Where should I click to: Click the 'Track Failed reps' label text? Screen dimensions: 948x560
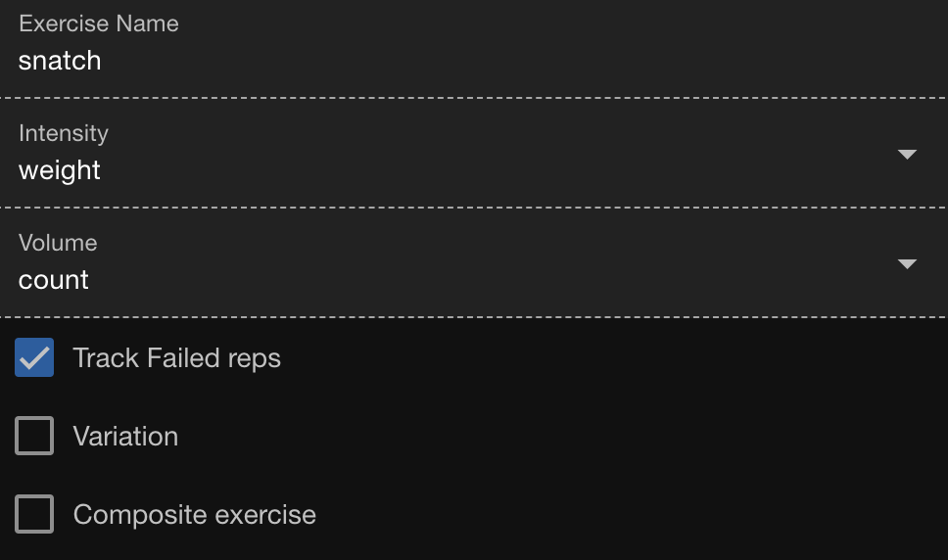176,358
